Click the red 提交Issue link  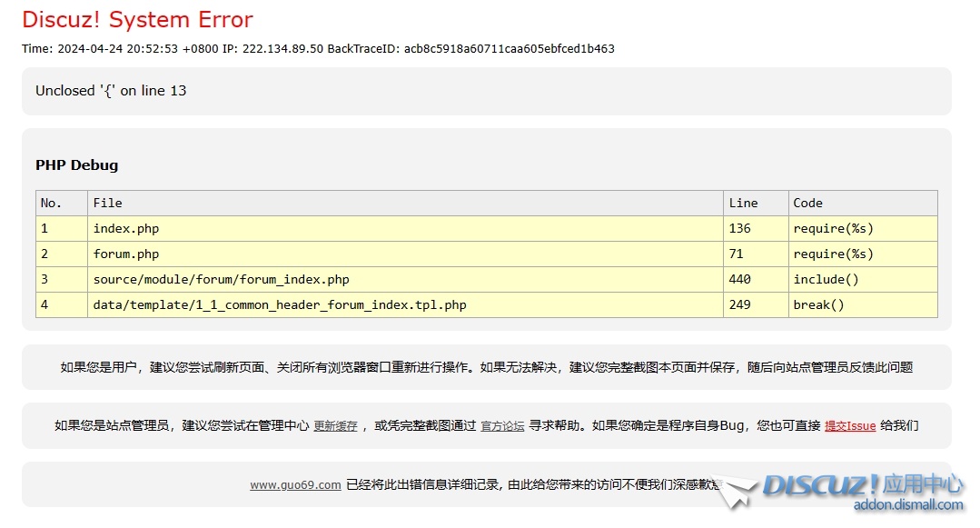pos(849,425)
